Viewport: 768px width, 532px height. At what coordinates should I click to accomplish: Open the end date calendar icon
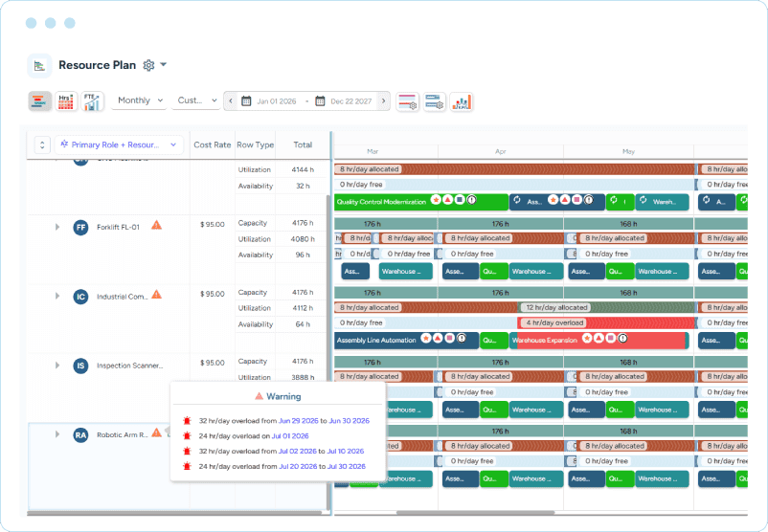(320, 101)
